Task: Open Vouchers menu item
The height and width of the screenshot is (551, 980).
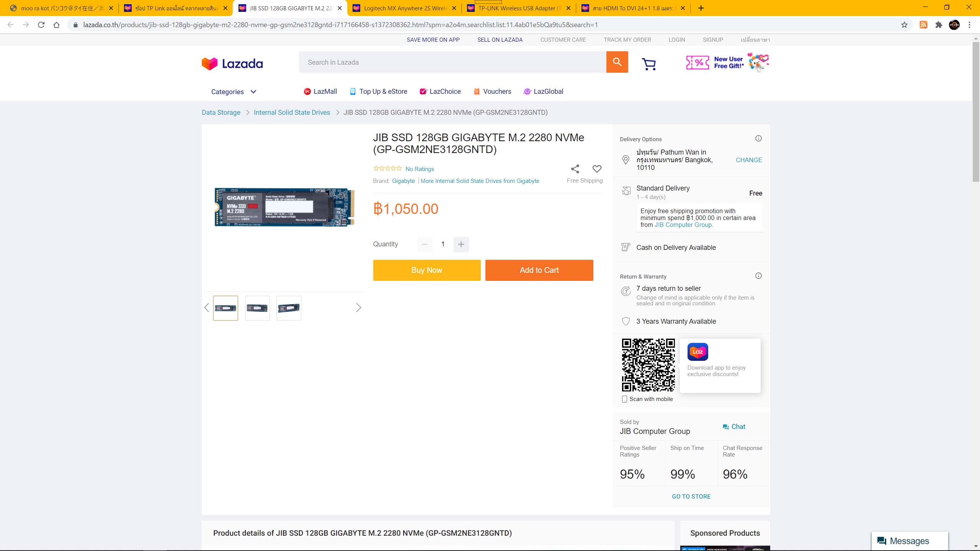Action: click(x=492, y=91)
